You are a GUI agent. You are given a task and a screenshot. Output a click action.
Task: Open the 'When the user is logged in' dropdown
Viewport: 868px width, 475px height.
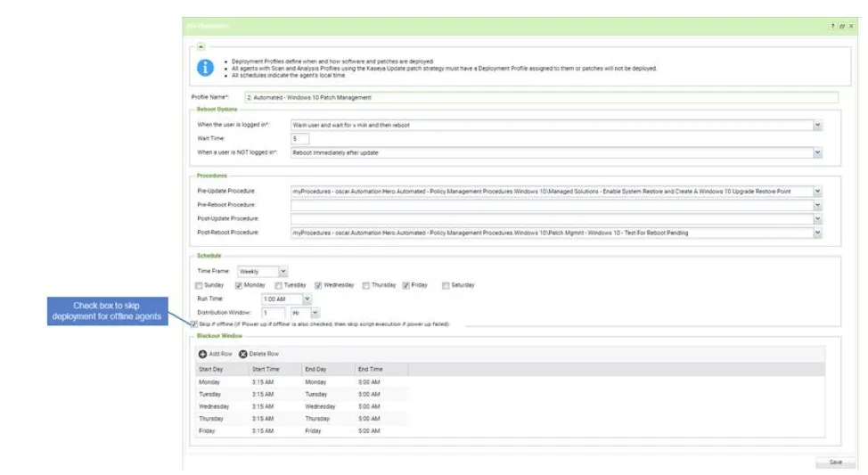817,126
